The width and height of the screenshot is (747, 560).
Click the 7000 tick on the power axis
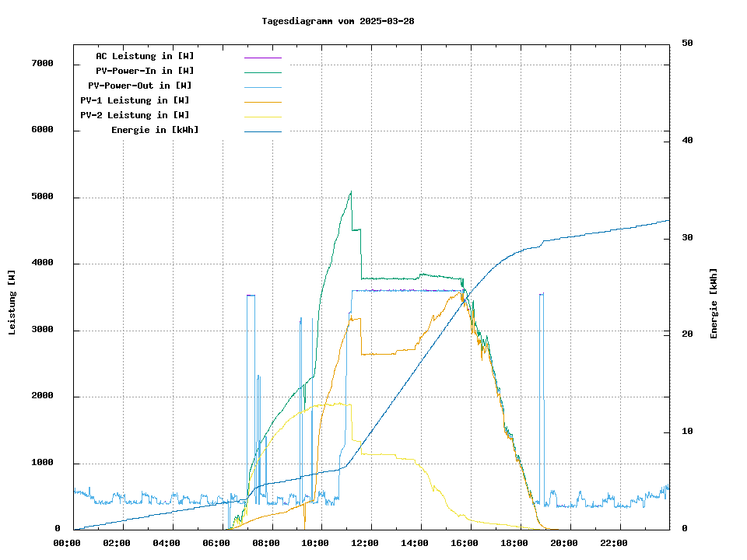pos(42,64)
